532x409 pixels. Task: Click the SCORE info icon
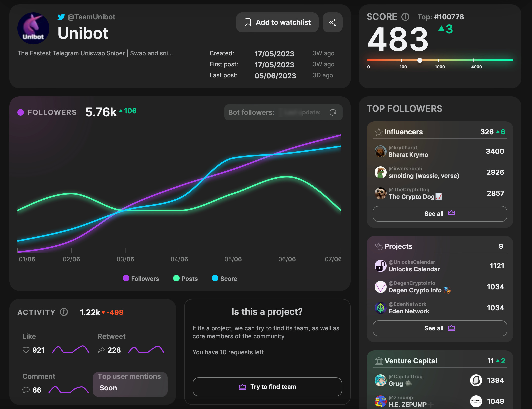(405, 17)
